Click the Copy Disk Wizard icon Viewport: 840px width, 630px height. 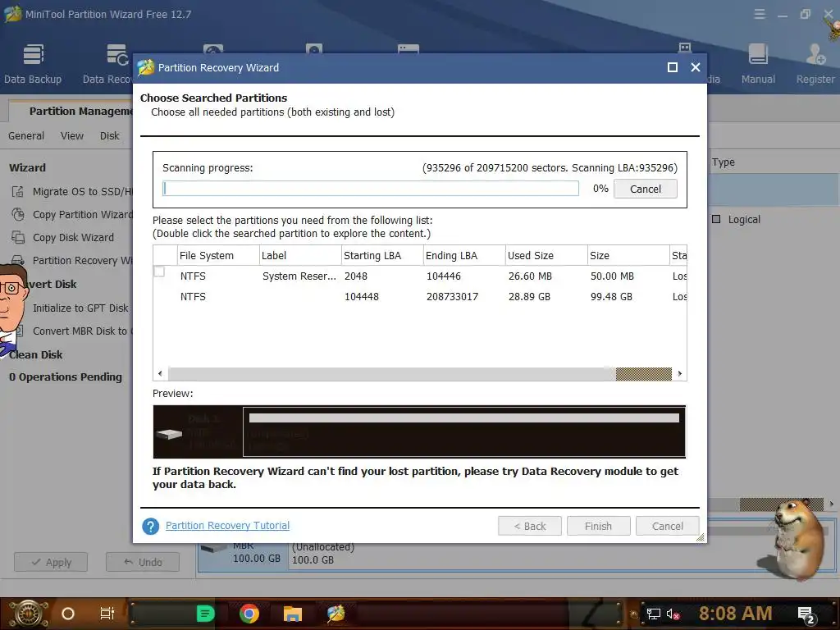[18, 238]
